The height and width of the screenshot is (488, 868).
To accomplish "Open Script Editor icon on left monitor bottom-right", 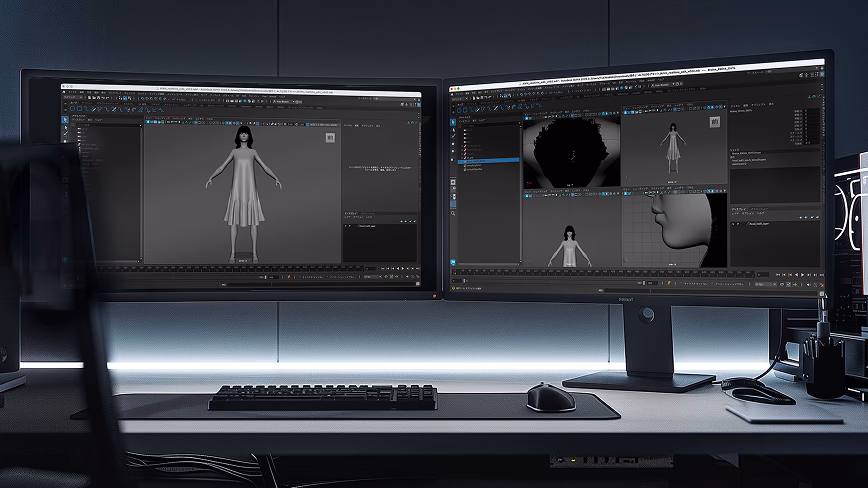I will tap(417, 283).
